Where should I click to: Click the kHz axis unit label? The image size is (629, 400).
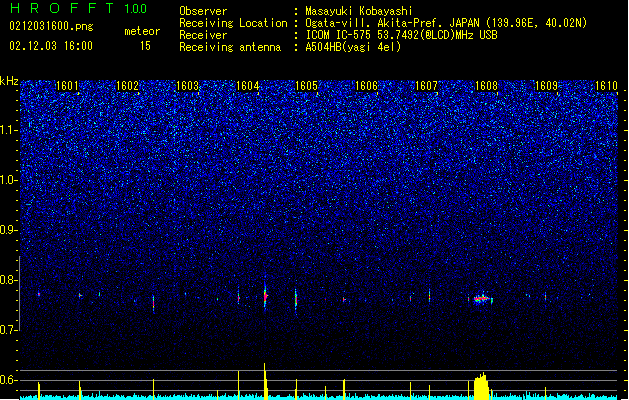(x=9, y=81)
